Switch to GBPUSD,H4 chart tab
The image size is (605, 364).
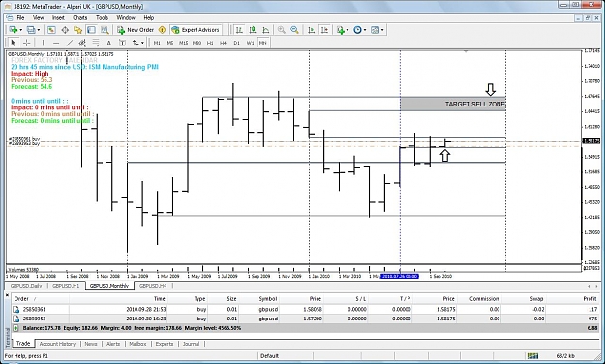pyautogui.click(x=153, y=286)
